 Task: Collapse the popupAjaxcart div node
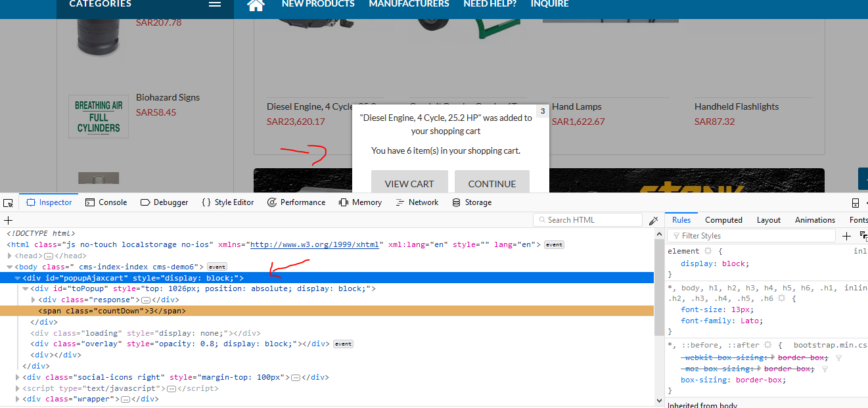(x=18, y=278)
